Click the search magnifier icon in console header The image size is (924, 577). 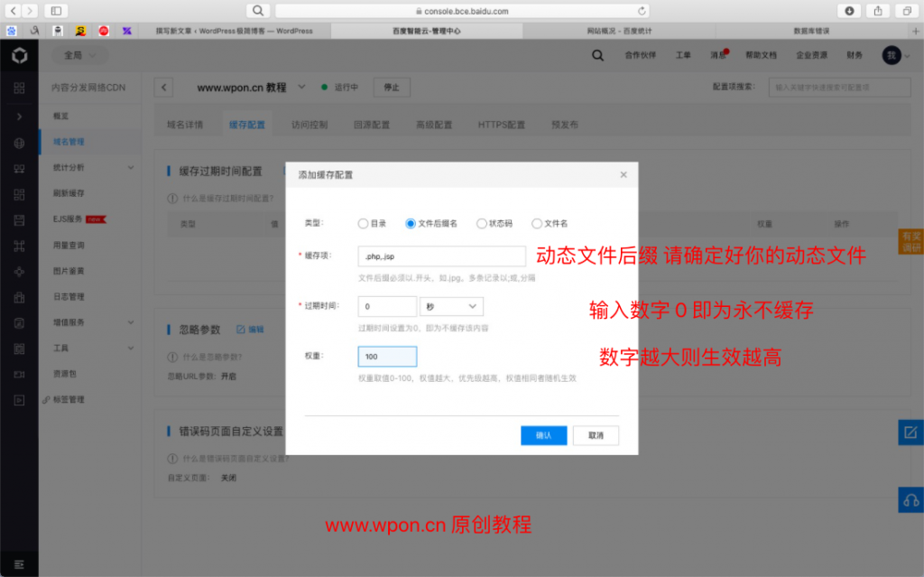597,55
